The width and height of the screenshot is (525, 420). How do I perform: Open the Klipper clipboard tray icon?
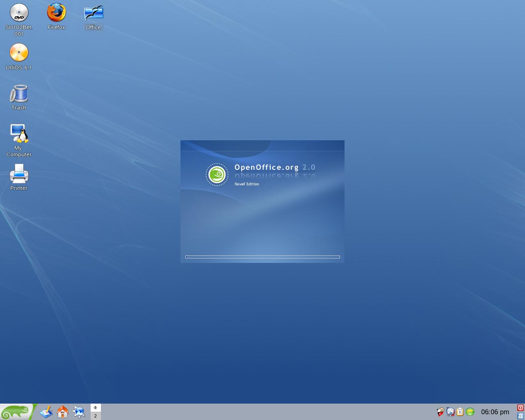point(460,412)
